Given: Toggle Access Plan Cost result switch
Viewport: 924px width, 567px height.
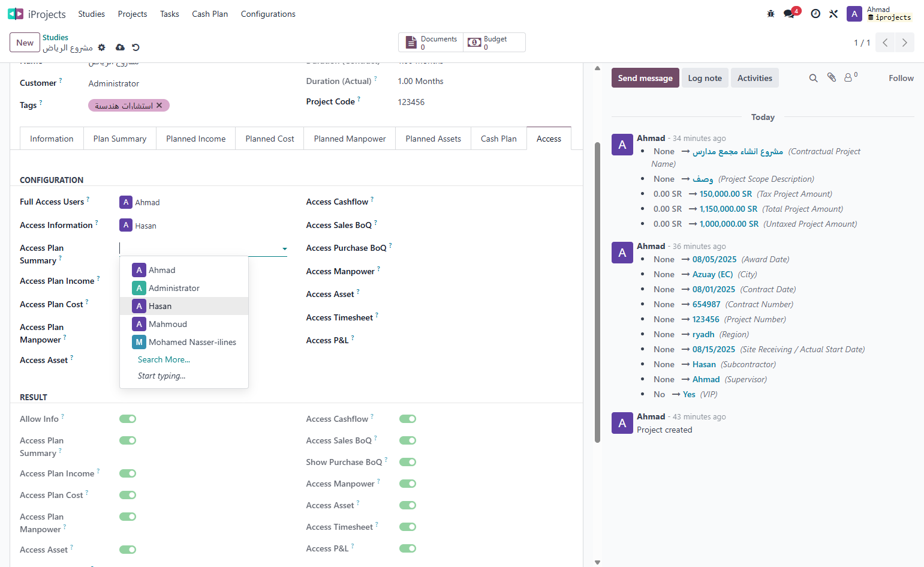Looking at the screenshot, I should [128, 495].
